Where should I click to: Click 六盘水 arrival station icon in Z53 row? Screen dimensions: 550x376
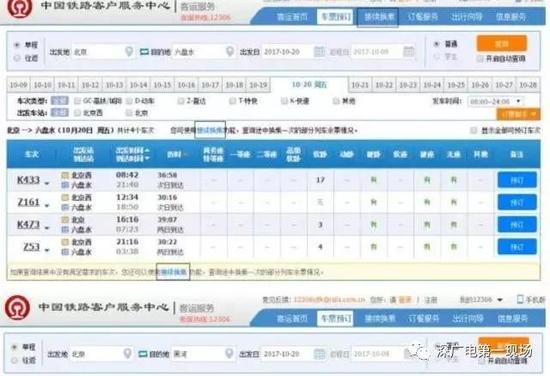click(65, 252)
